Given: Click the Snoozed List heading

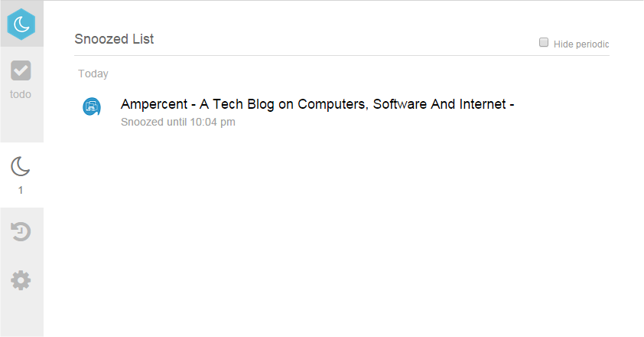Looking at the screenshot, I should 114,39.
